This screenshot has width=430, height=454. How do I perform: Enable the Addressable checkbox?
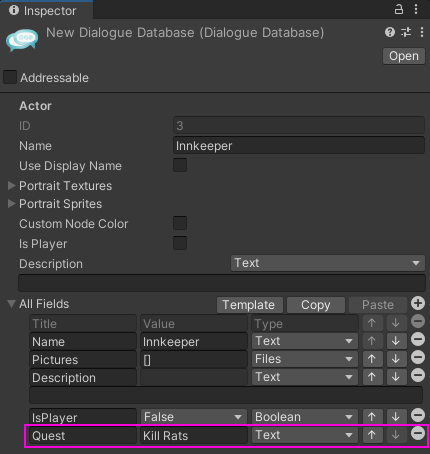tap(10, 77)
